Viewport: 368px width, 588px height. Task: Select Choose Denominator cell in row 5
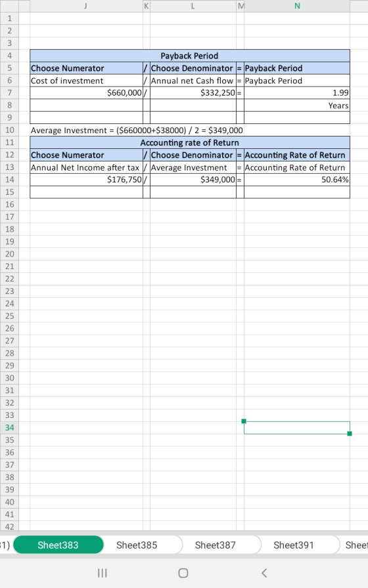tap(193, 68)
